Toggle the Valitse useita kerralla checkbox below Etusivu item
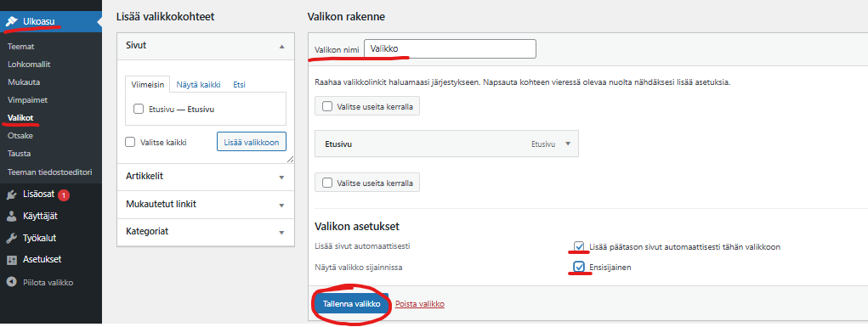This screenshot has width=868, height=327. tap(327, 183)
